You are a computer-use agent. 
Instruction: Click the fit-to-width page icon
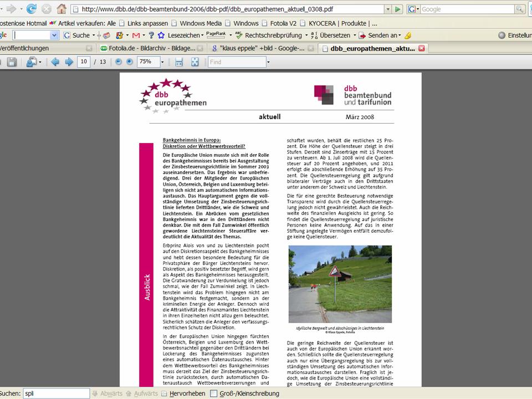coord(178,62)
